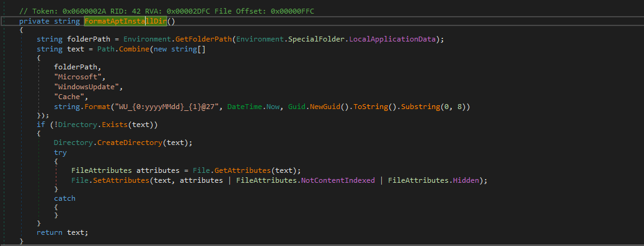This screenshot has height=246, width=644.
Task: Click the 'new' keyword before string[]
Action: tap(160, 49)
